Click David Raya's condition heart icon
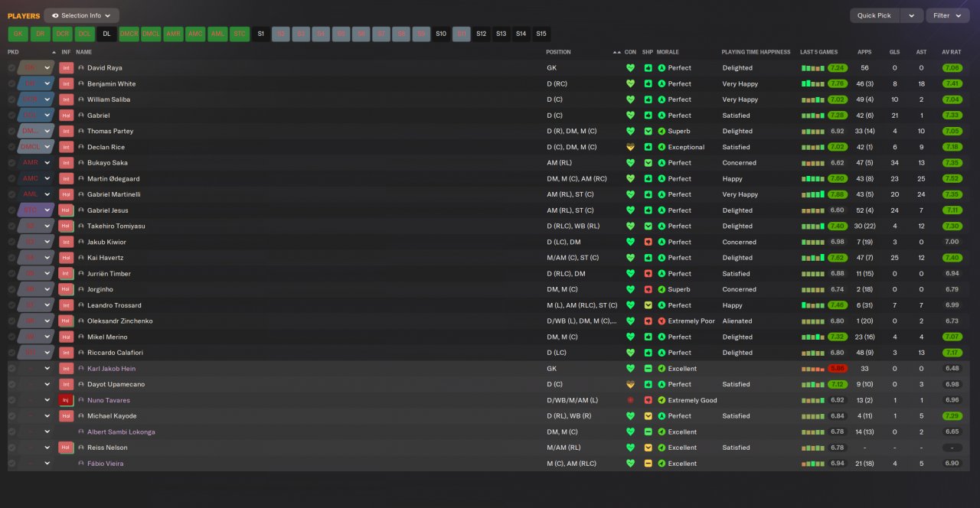 [631, 68]
